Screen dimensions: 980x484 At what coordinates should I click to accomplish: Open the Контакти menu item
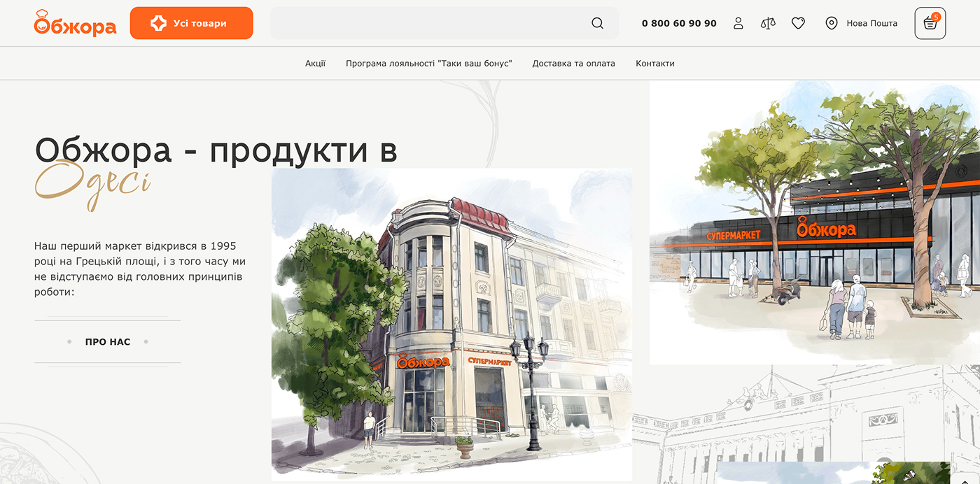[654, 63]
